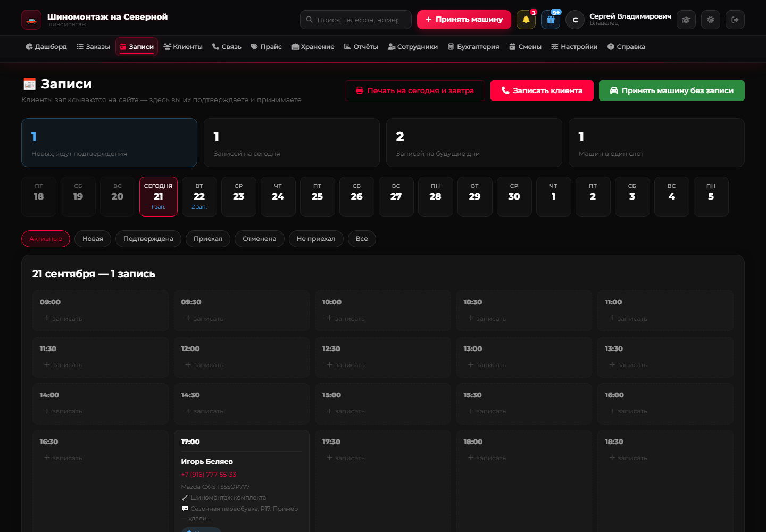
Task: Go to Заказы section
Action: click(93, 47)
